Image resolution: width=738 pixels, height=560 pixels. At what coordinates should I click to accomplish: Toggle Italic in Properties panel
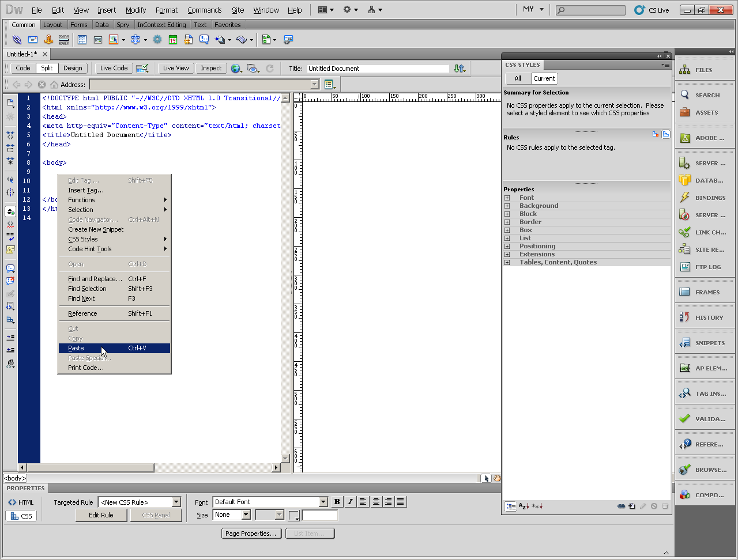(x=350, y=502)
